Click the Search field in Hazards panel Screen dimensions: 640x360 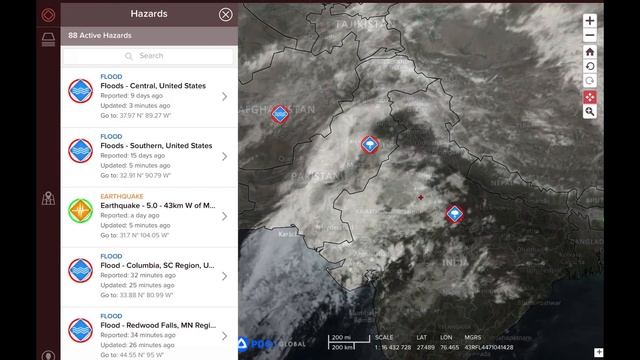[149, 56]
